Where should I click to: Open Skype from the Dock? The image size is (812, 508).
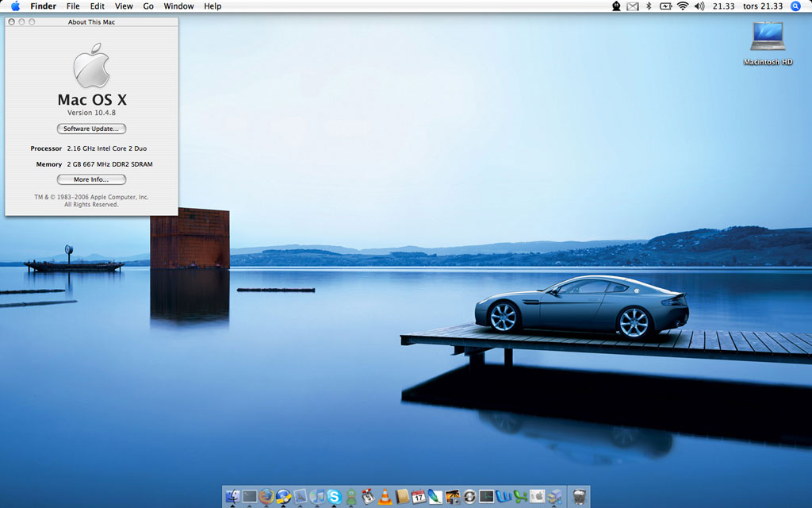(334, 497)
